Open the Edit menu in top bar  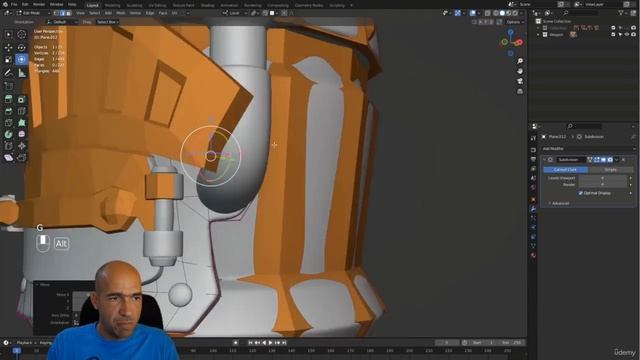coord(25,4)
